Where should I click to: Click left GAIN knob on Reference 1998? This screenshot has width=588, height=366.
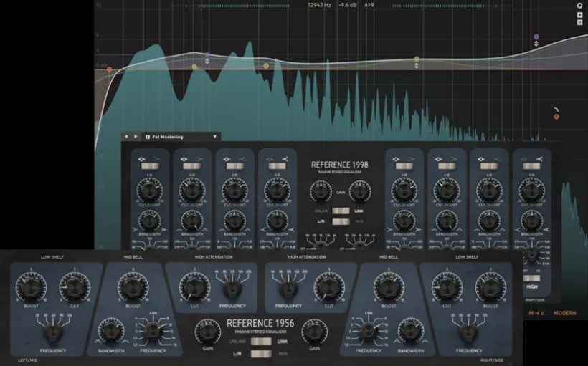pos(321,191)
